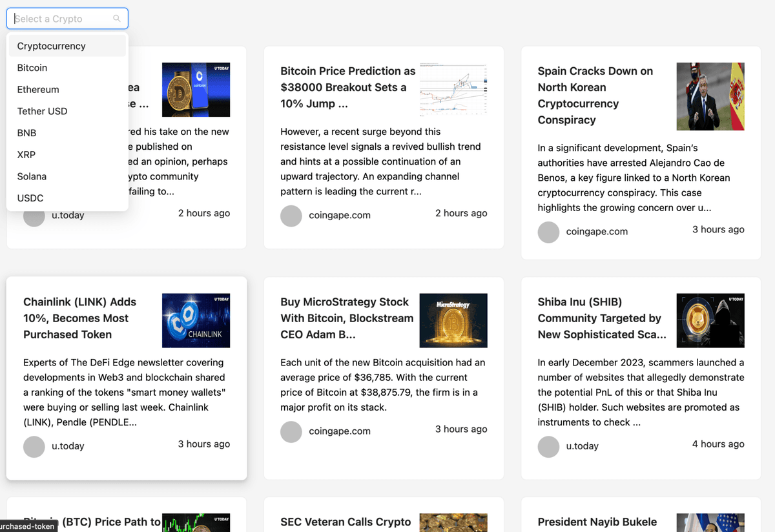Click 'coingape.com' source on Bitcoin Price Prediction card
This screenshot has height=532, width=775.
[x=340, y=216]
